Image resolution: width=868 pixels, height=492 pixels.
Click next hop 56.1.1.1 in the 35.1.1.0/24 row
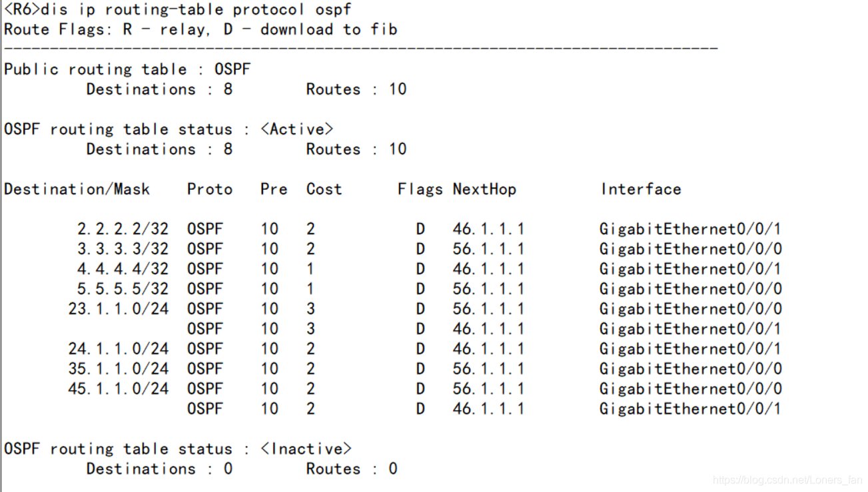point(488,369)
